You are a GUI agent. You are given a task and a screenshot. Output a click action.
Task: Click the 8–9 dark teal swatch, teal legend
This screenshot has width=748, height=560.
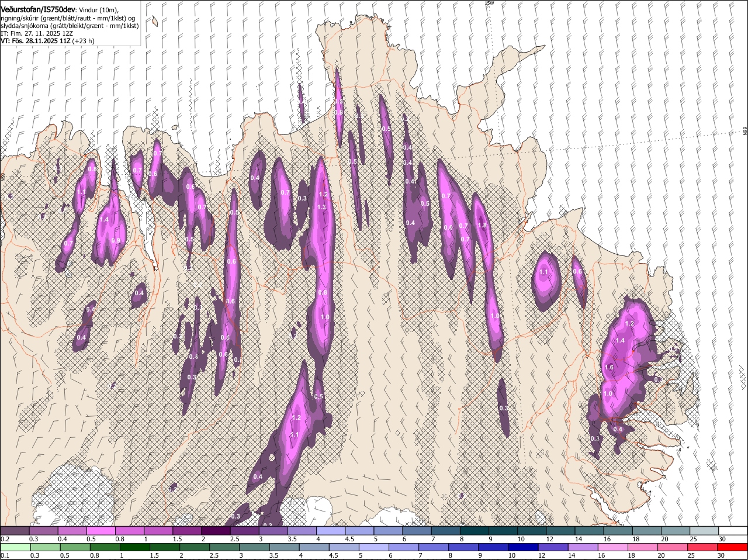(x=474, y=531)
